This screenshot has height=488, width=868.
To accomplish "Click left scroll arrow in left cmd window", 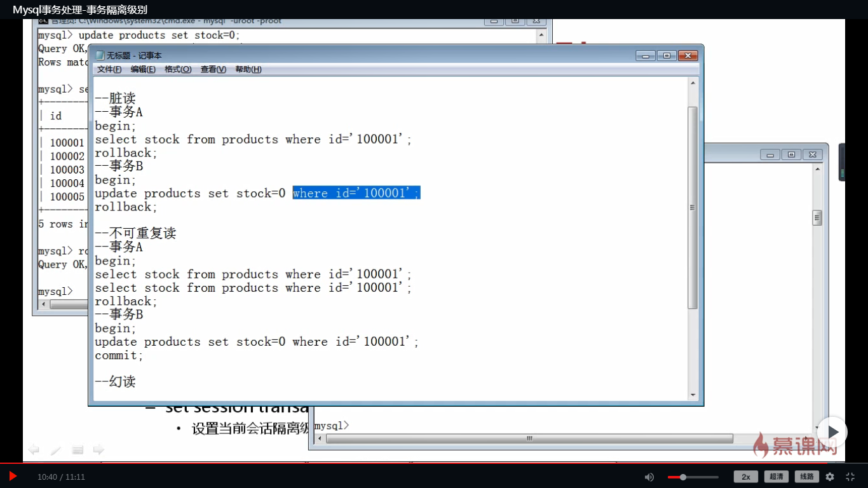I will click(x=43, y=304).
